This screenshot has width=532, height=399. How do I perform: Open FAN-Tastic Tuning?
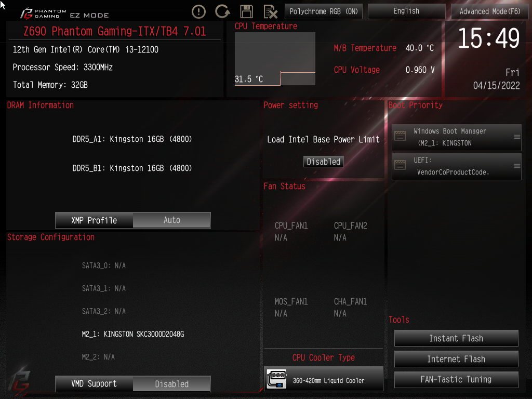tap(456, 379)
